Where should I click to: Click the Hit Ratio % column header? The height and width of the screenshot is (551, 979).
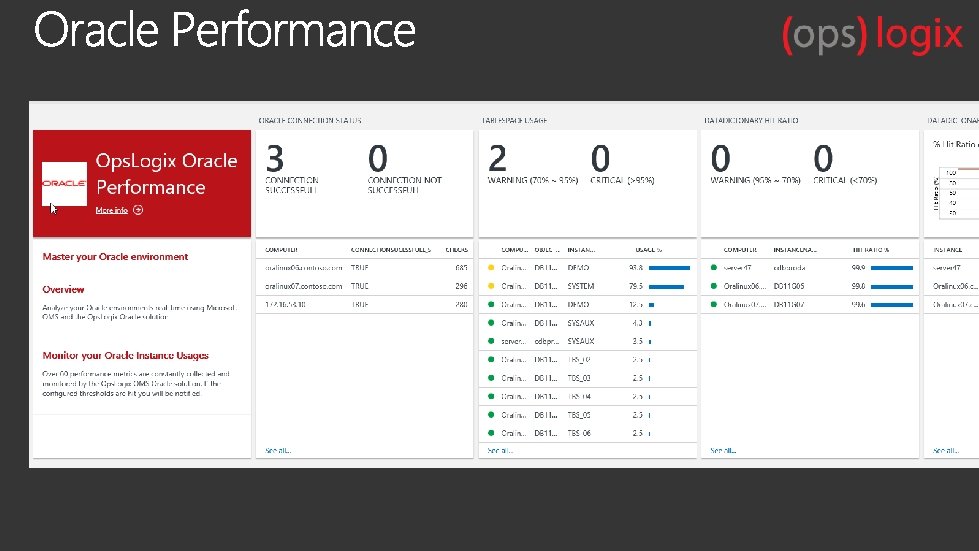coord(870,250)
